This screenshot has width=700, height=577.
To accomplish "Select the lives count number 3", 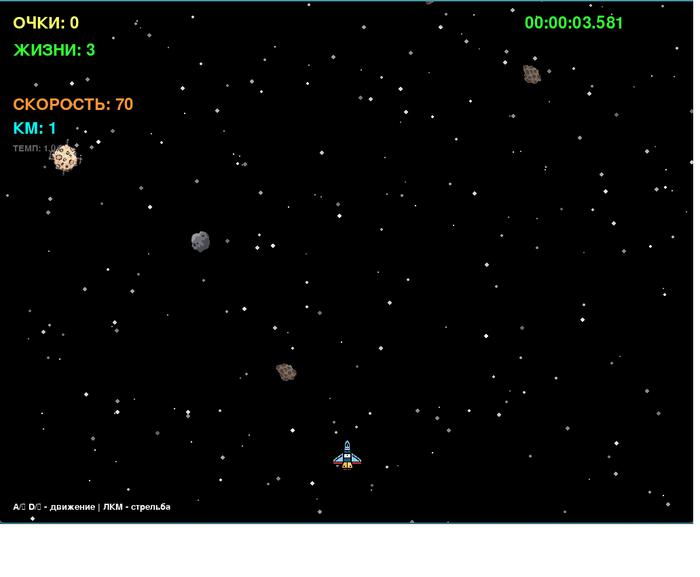I will tap(91, 50).
